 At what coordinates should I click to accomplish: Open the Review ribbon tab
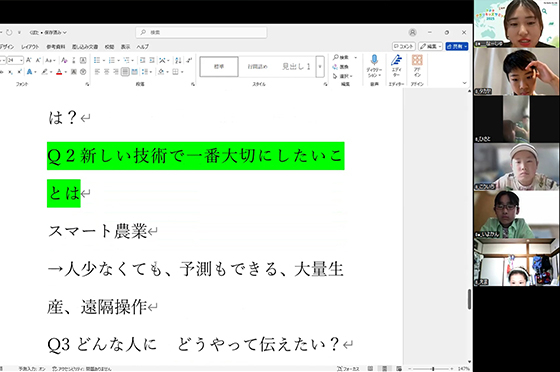109,47
